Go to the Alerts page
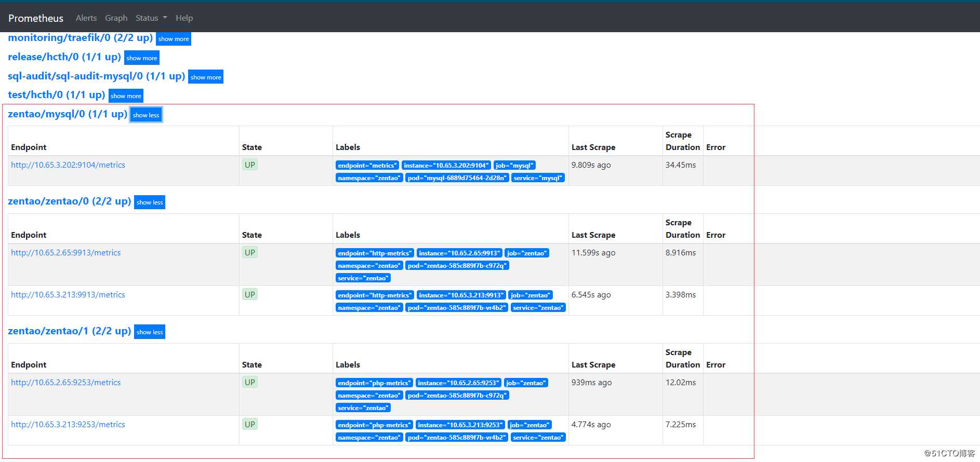This screenshot has width=980, height=462. point(86,18)
